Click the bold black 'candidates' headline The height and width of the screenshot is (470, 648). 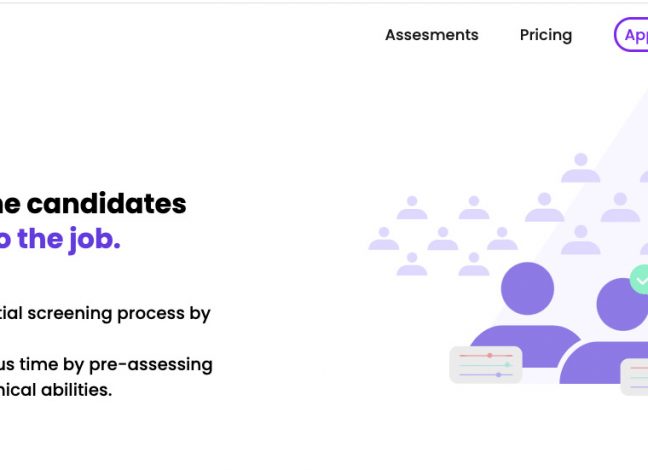107,204
